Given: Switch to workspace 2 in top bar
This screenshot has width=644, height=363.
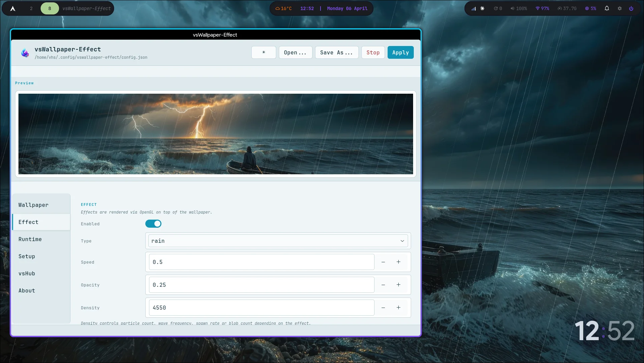Looking at the screenshot, I should pos(31,8).
